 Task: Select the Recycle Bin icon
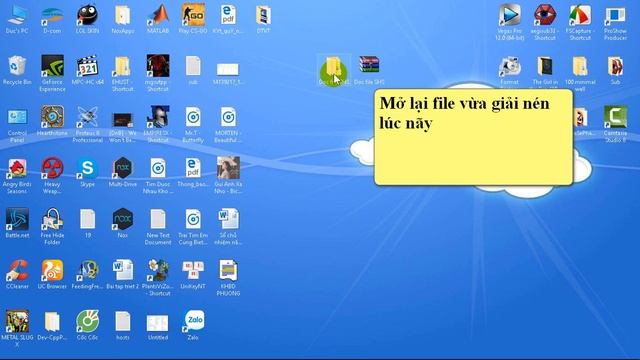[17, 70]
